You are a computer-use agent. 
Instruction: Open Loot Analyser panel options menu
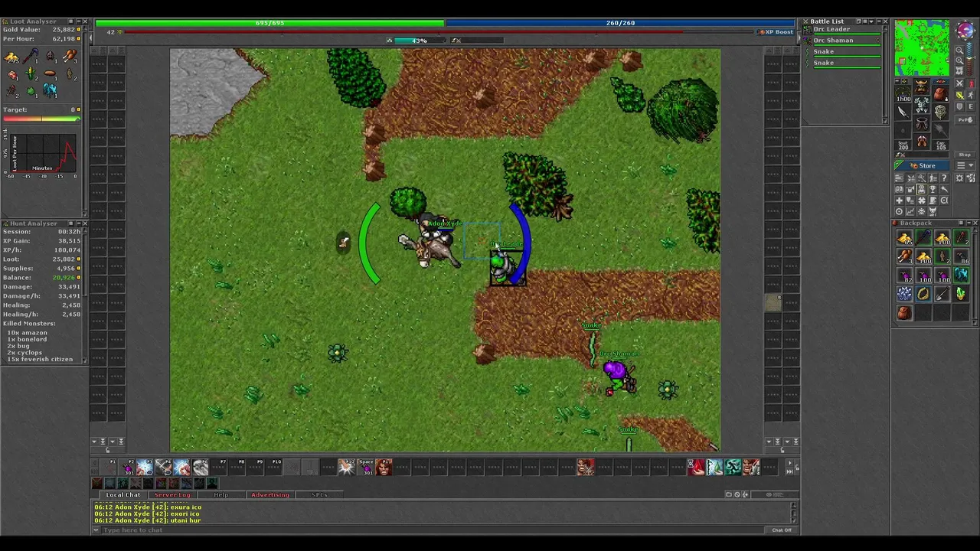(x=70, y=21)
